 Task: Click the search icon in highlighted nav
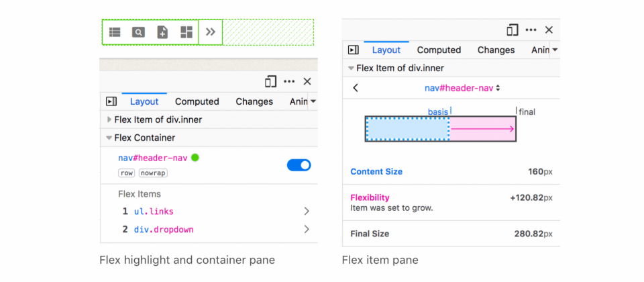pos(138,32)
